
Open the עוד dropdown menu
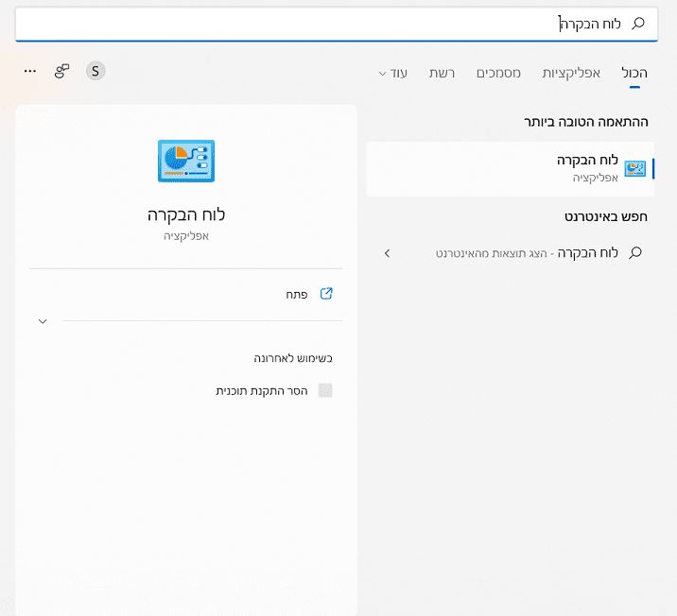click(x=393, y=73)
